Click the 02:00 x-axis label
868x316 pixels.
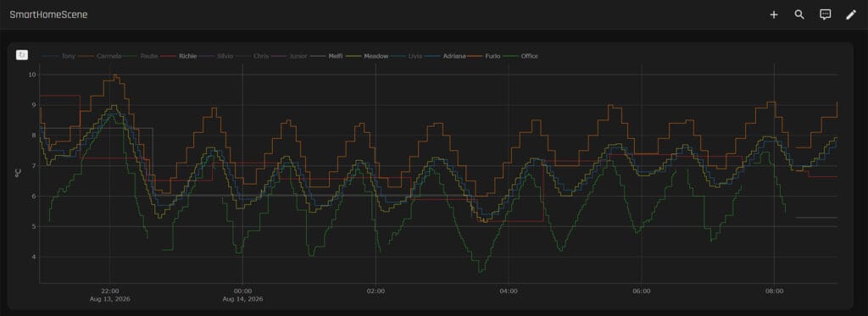click(x=376, y=291)
